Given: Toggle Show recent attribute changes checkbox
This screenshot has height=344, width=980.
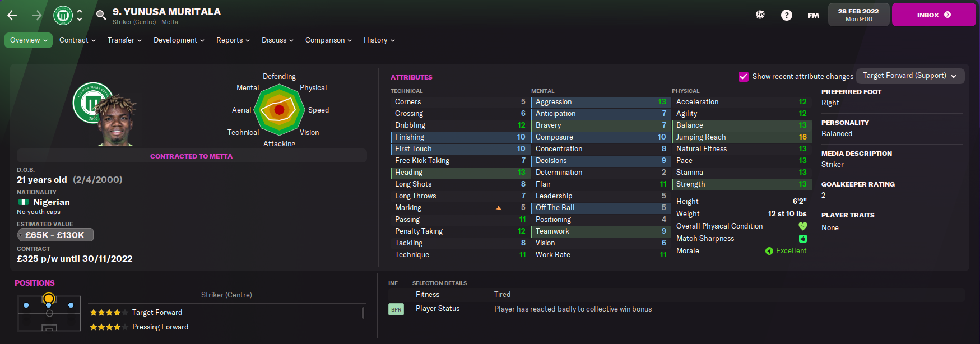Looking at the screenshot, I should pyautogui.click(x=744, y=77).
